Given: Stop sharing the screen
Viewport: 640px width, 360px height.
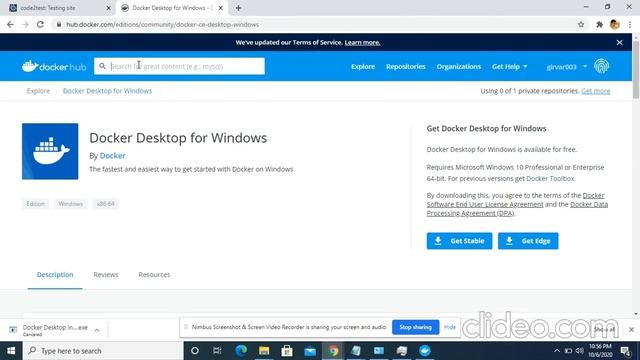Looking at the screenshot, I should 416,327.
